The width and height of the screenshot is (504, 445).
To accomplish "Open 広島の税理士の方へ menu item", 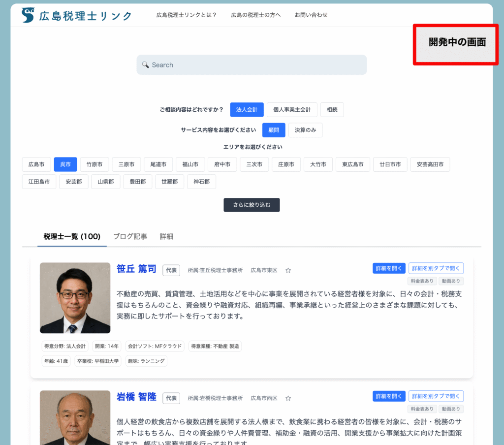I will tap(256, 15).
